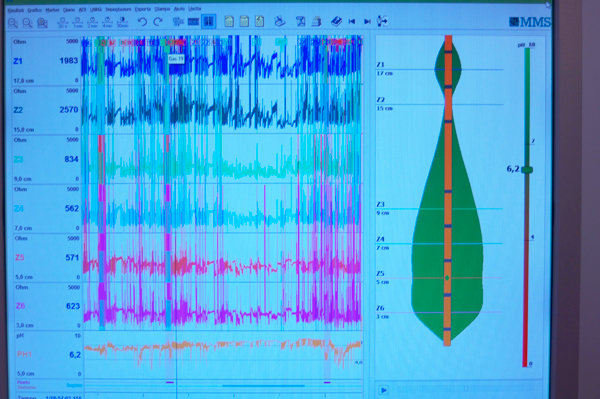Toggle the highlighted esophagus view icon

tap(209, 21)
